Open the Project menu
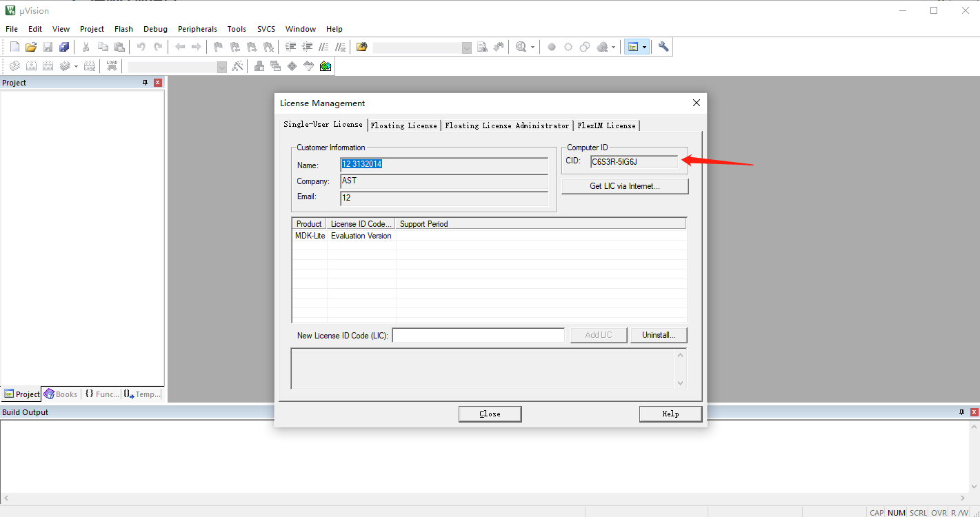The image size is (980, 517). pyautogui.click(x=92, y=29)
